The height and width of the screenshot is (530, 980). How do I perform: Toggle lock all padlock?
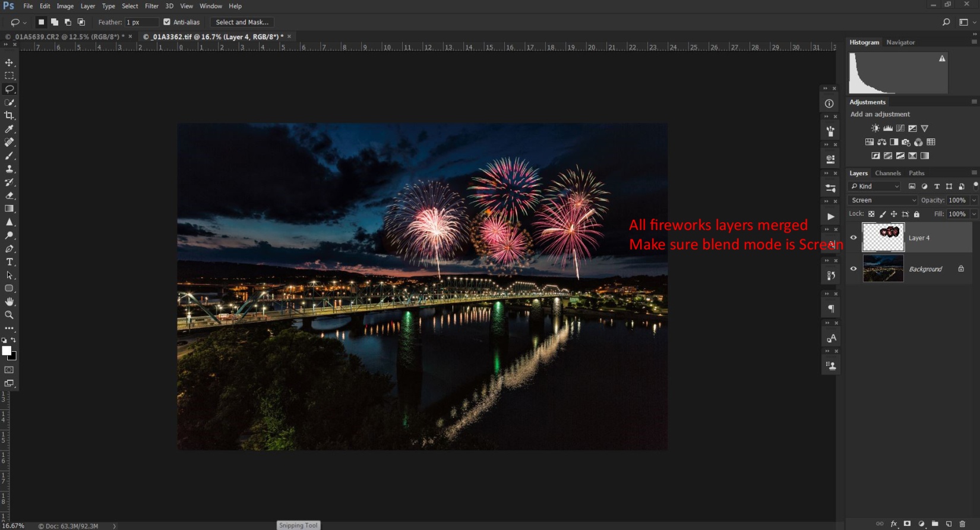916,214
